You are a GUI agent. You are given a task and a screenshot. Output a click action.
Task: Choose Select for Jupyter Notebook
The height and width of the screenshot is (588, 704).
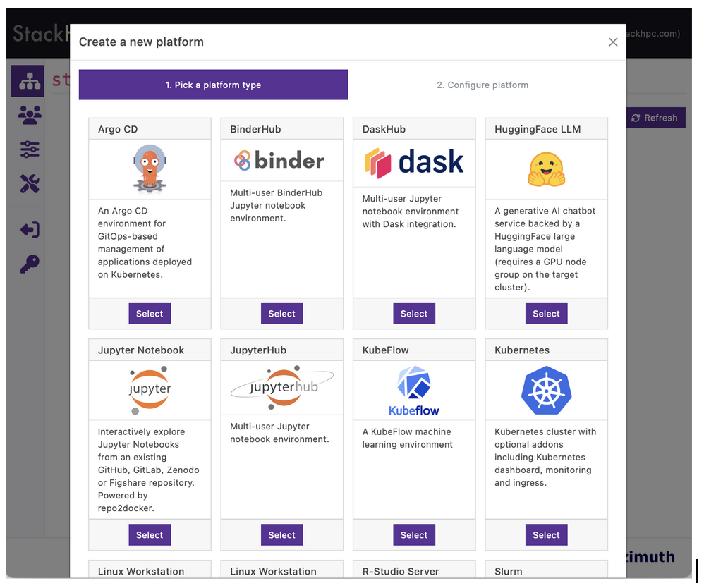click(x=150, y=535)
